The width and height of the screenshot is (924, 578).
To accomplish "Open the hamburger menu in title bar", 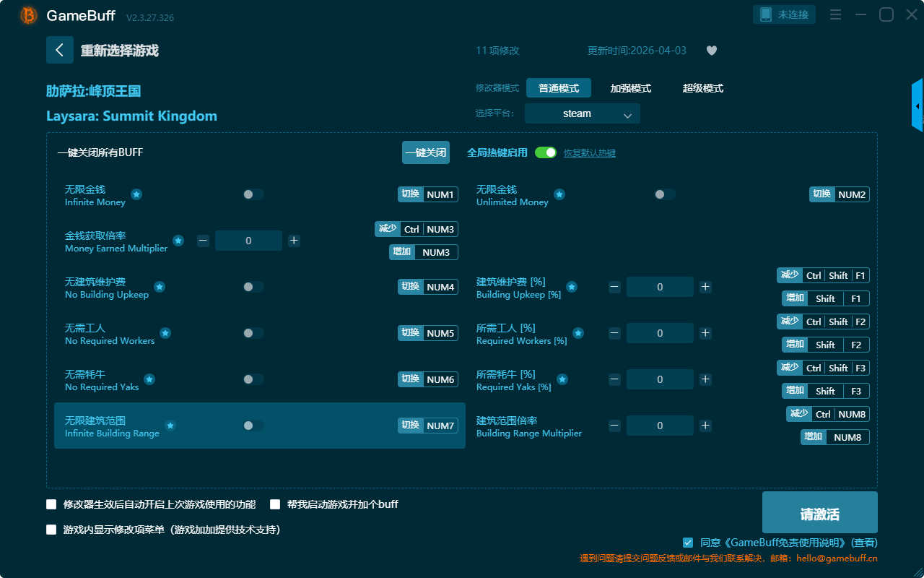I will coord(835,14).
